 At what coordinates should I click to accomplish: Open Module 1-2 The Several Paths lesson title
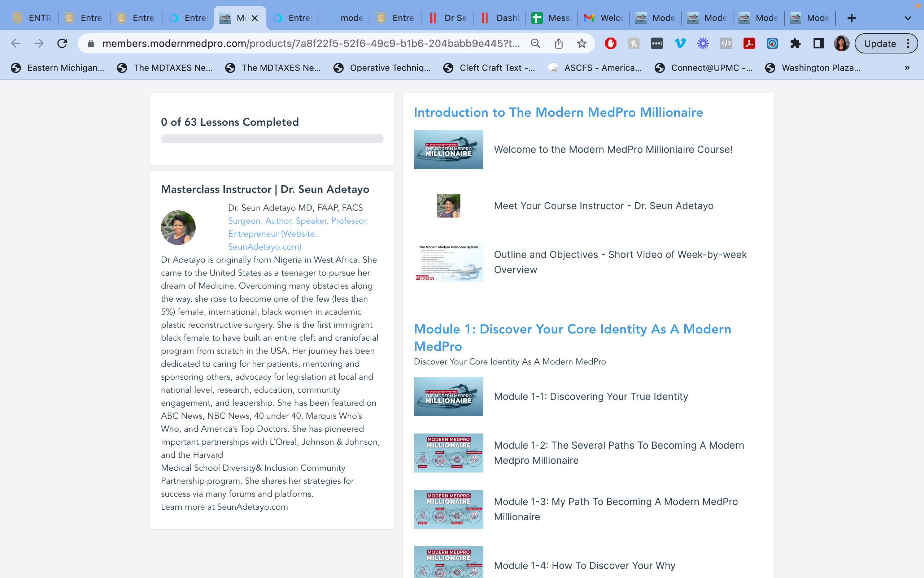click(x=619, y=453)
